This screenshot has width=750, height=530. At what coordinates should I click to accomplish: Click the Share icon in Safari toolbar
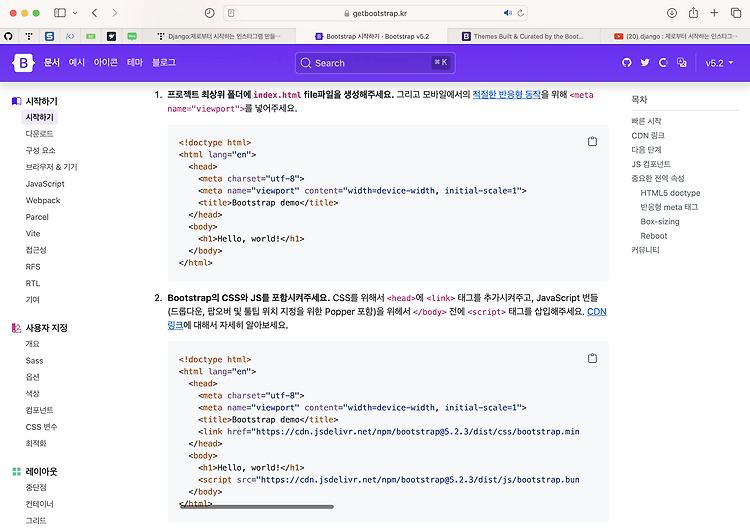coord(693,13)
